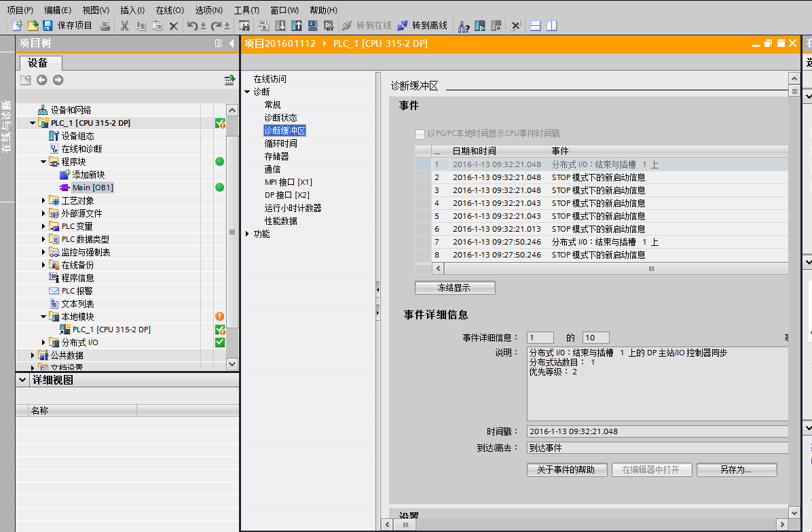This screenshot has height=532, width=812.
Task: Open the 编辑(E) menu
Action: pos(58,10)
